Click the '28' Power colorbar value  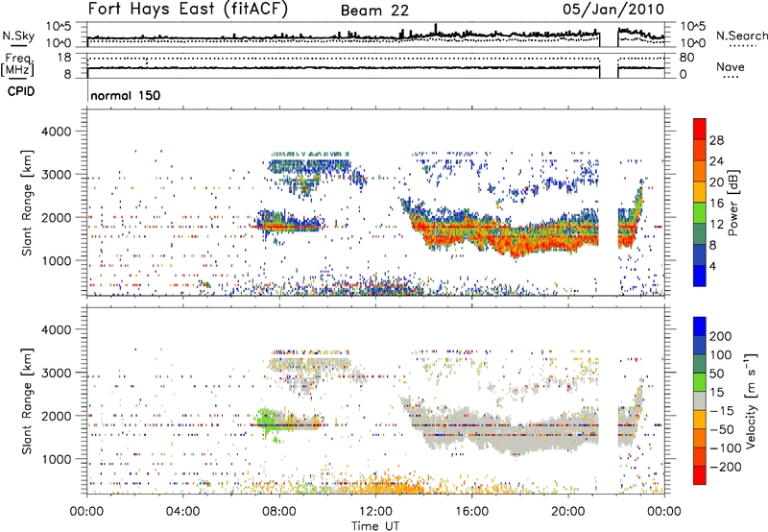click(x=716, y=140)
